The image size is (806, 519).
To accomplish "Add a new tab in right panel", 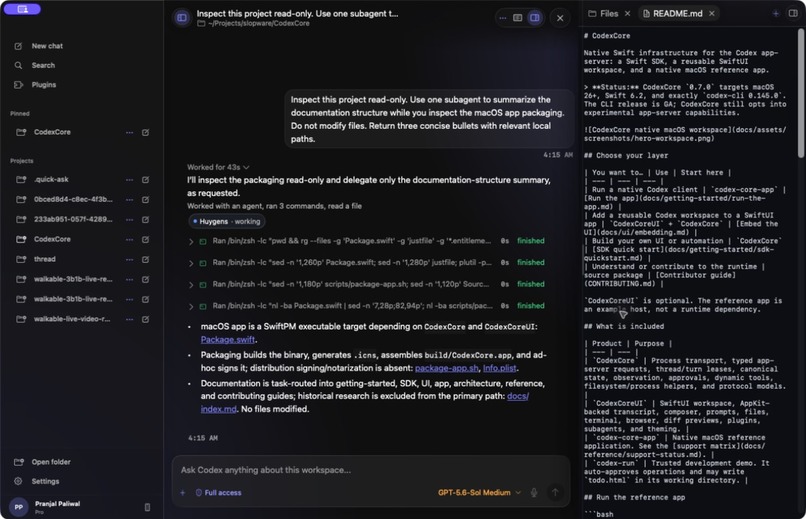I will [776, 14].
